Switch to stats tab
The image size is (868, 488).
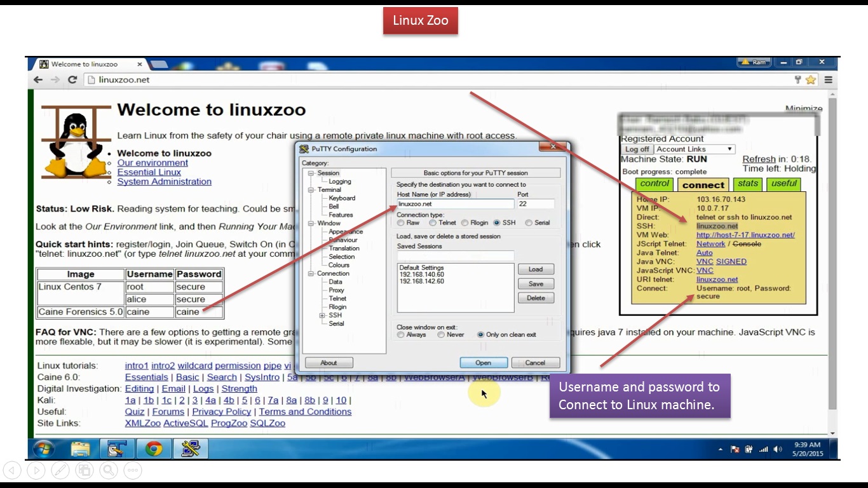[748, 184]
